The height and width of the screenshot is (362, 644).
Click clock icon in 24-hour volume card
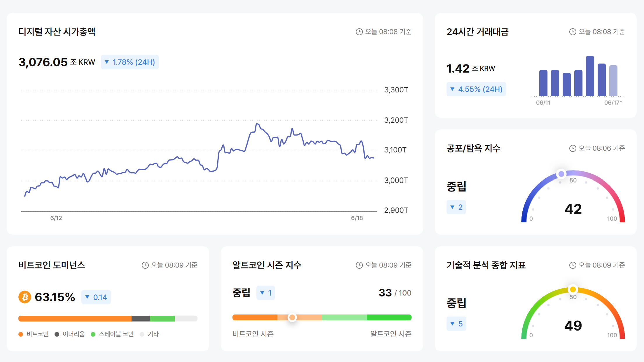[573, 32]
